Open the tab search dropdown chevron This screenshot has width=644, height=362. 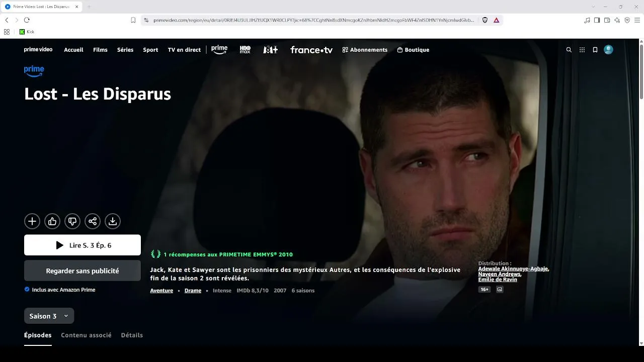pyautogui.click(x=593, y=7)
